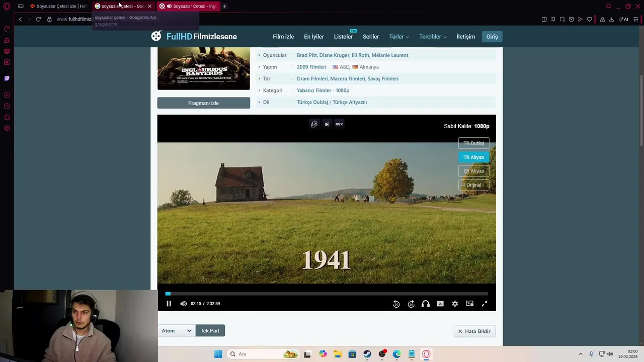Screen dimensions: 644x362
Task: Open clock showing 02:00 19.02.2026
Action: click(628, 354)
